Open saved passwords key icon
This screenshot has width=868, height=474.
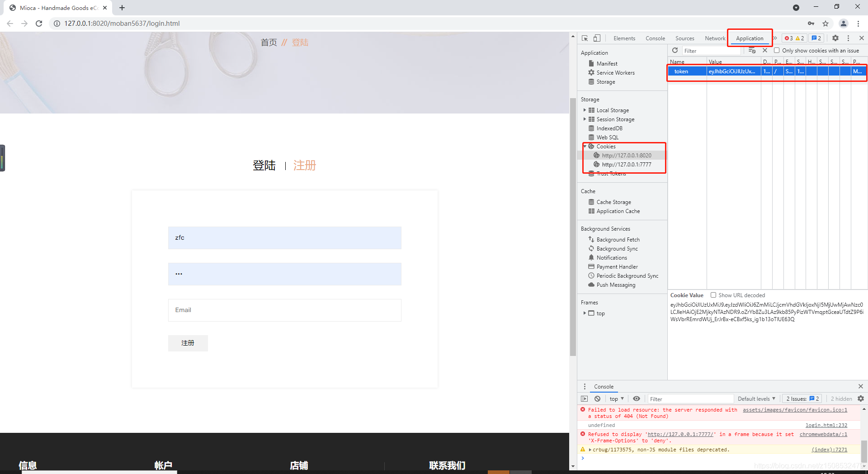811,24
